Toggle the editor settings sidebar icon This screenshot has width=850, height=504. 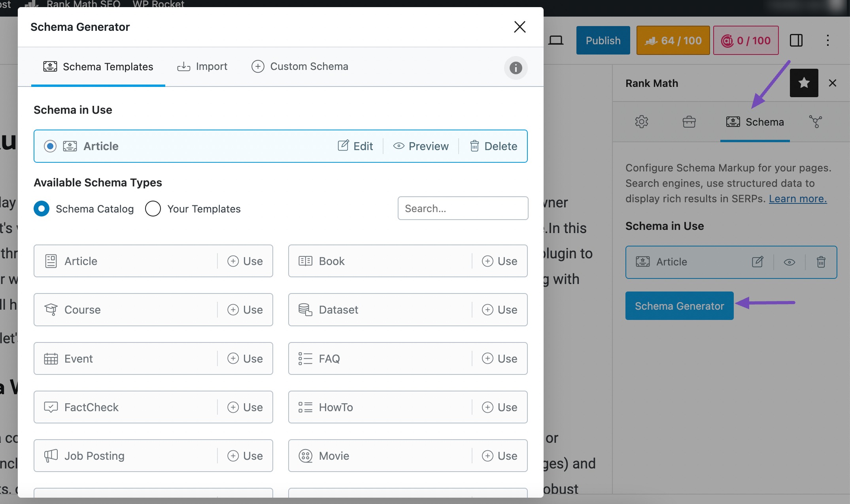click(x=796, y=40)
